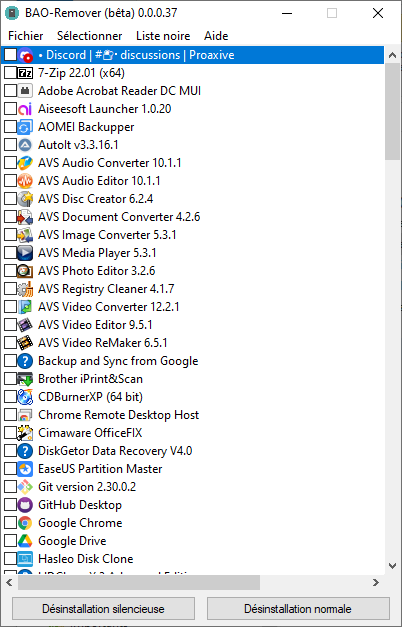This screenshot has width=402, height=627.
Task: Check the AOMEI Backupper checkbox
Action: tap(10, 127)
